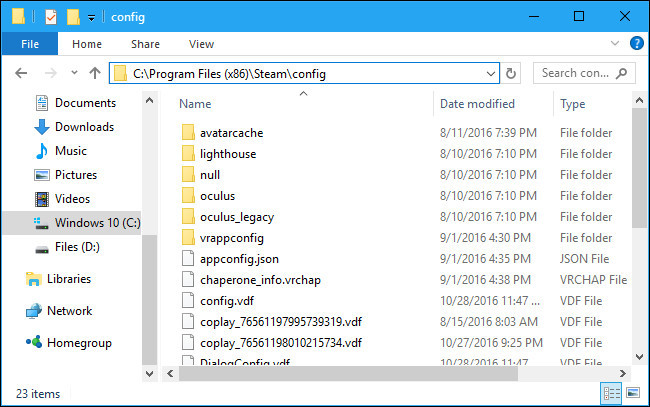The image size is (650, 407).
Task: Click the file list scroll down arrow
Action: (639, 356)
